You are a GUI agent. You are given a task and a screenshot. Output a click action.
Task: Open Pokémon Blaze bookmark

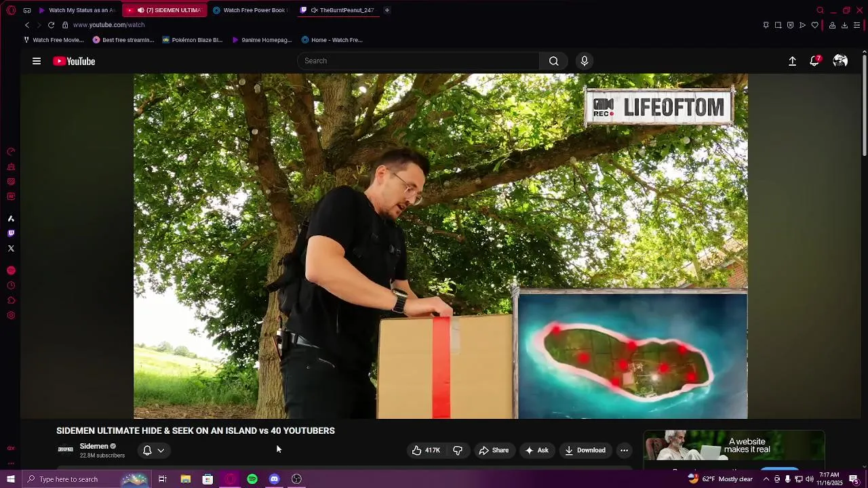193,40
